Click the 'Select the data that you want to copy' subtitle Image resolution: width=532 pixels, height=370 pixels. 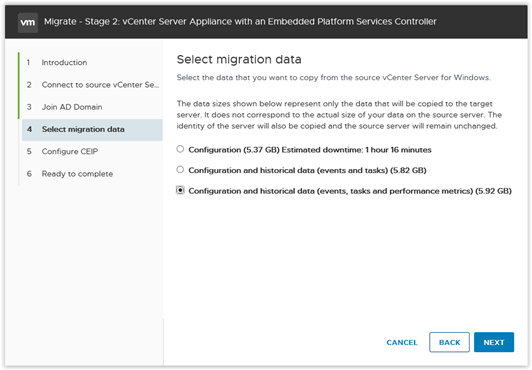334,78
